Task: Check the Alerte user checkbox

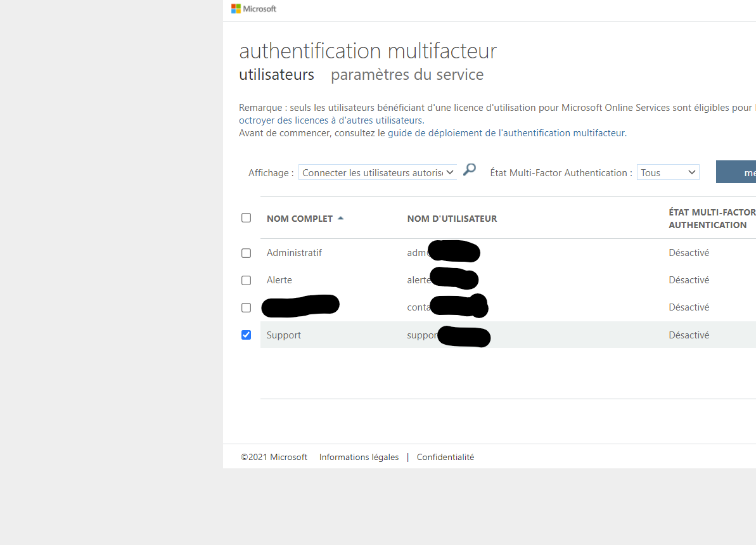Action: (x=247, y=281)
